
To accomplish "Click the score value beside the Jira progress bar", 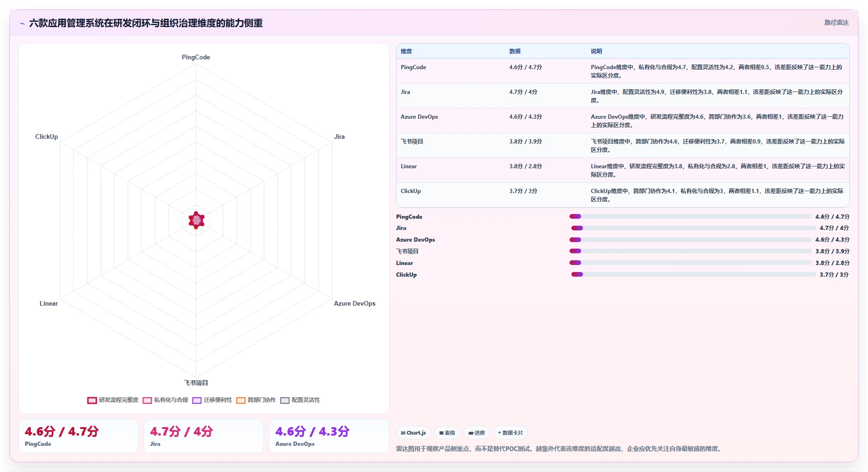I will point(834,228).
